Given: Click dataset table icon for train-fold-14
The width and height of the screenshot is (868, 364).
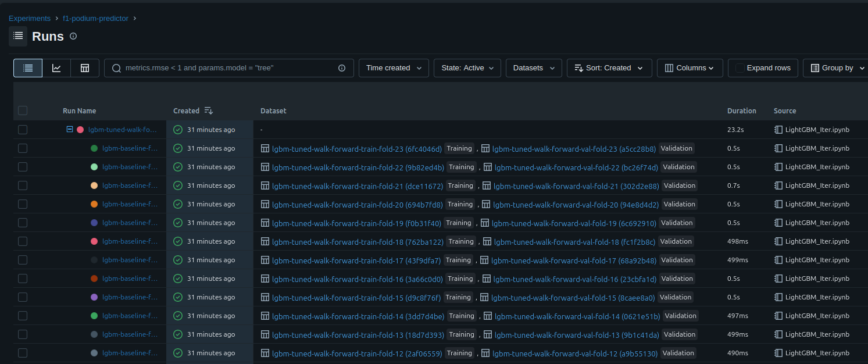Looking at the screenshot, I should tap(265, 316).
